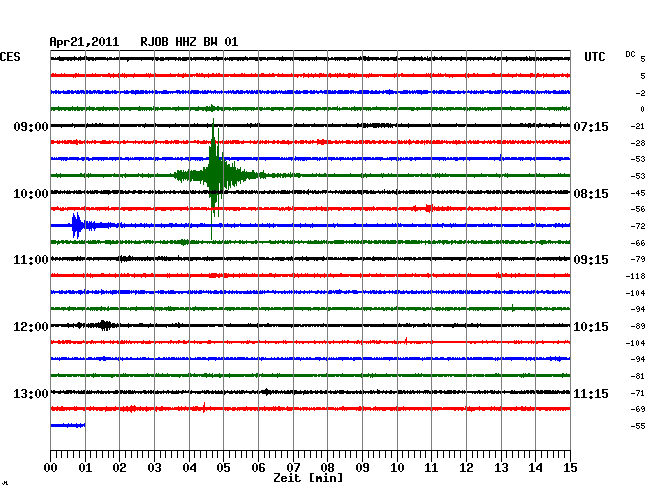Viewport: 650px width, 494px height.
Task: Click minute 11 on the time axis
Action: point(431,467)
